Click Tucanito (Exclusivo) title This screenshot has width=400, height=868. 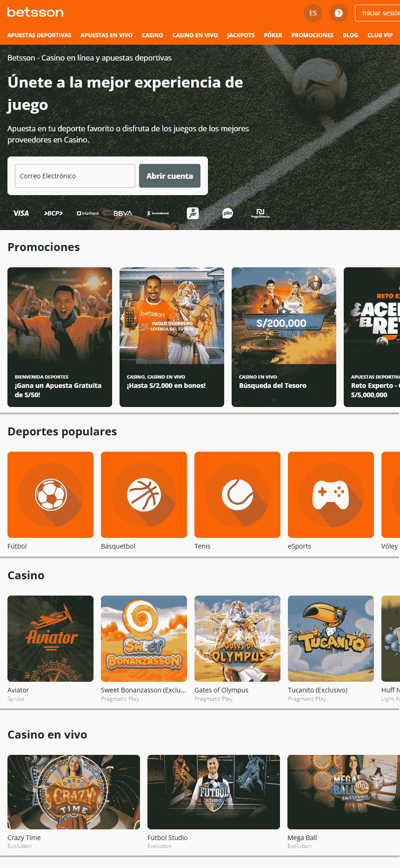pyautogui.click(x=318, y=690)
